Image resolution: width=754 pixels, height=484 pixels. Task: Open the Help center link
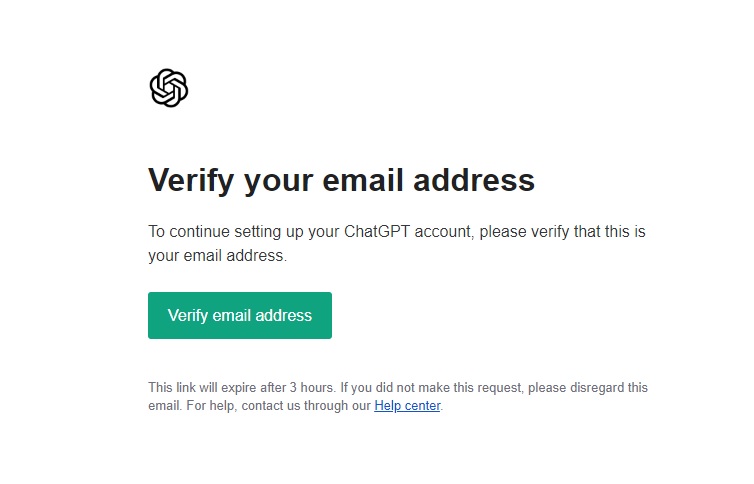[407, 406]
